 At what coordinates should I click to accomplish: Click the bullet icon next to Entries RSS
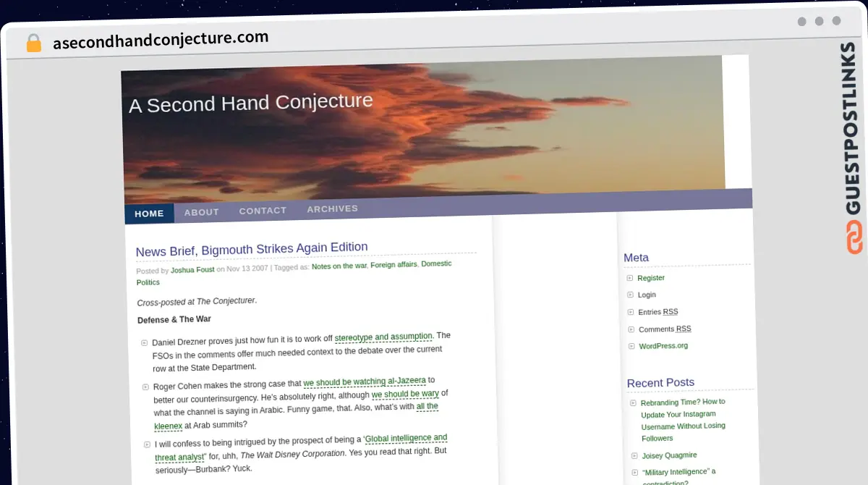click(631, 312)
